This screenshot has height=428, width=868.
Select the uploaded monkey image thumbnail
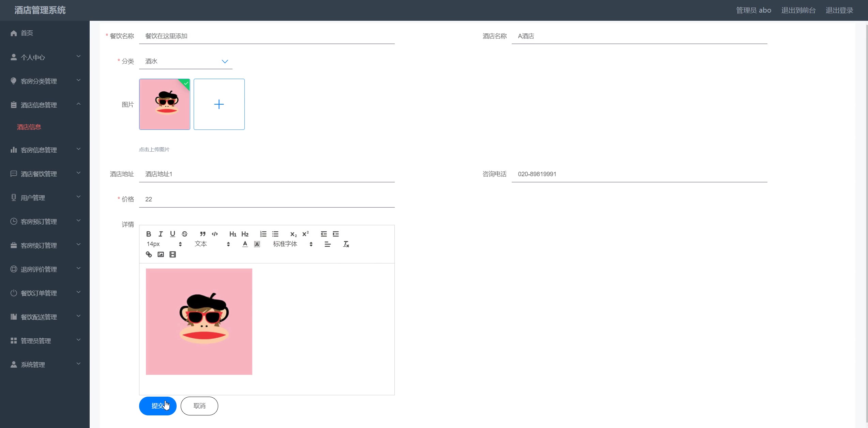click(165, 104)
